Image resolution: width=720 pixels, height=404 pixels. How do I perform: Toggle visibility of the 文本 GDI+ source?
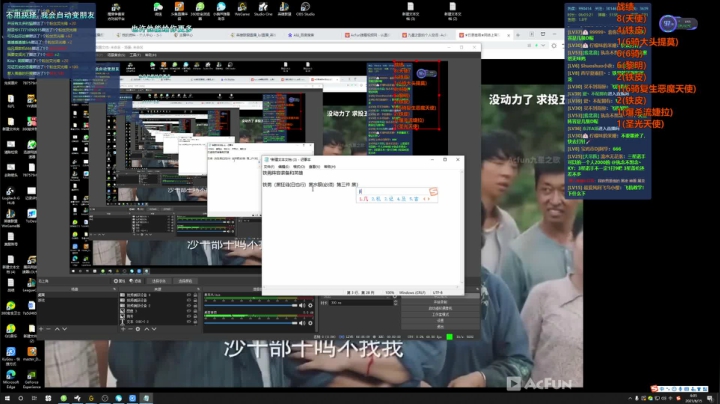click(x=189, y=322)
